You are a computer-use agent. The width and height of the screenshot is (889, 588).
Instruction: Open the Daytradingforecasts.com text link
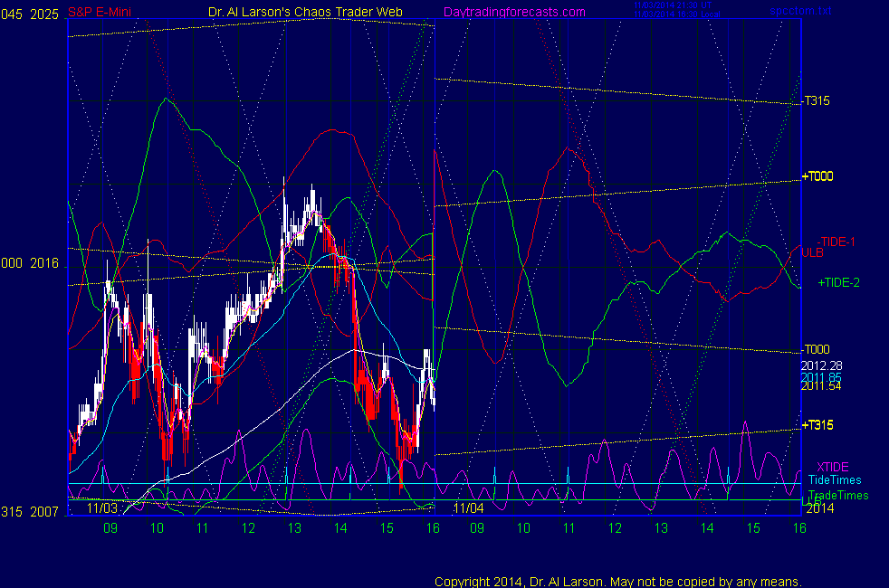pyautogui.click(x=514, y=12)
